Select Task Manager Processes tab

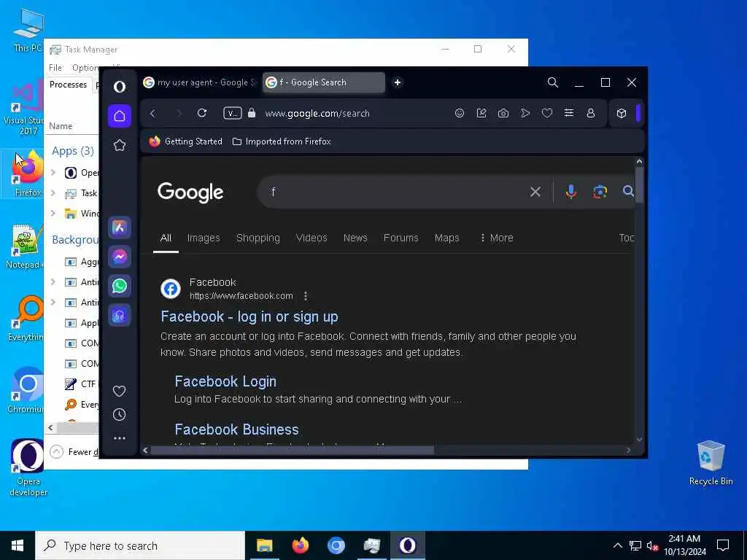point(68,85)
